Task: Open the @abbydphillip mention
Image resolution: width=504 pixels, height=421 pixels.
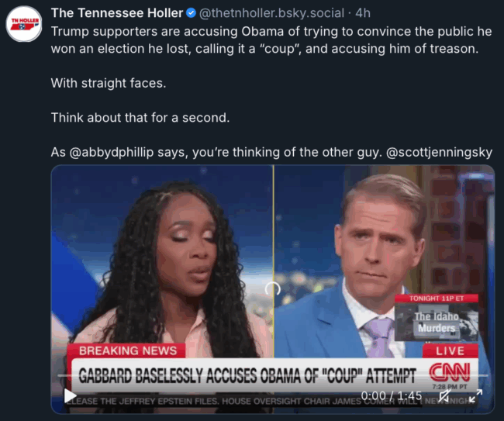Action: pyautogui.click(x=112, y=152)
